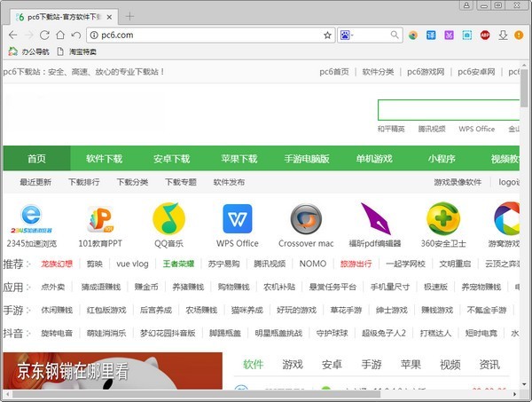Reload the page with the refresh icon
532x402 pixels.
(x=45, y=35)
